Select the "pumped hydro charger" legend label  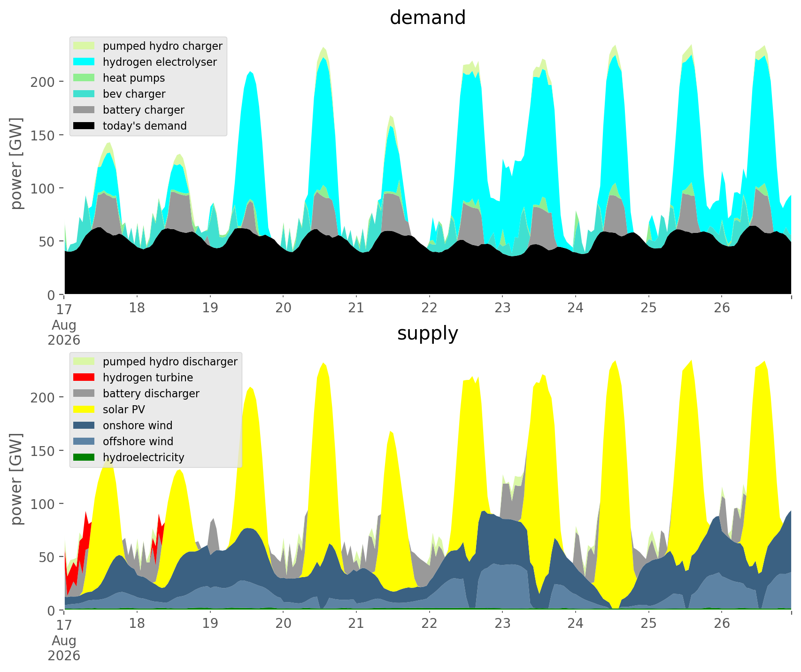point(162,46)
